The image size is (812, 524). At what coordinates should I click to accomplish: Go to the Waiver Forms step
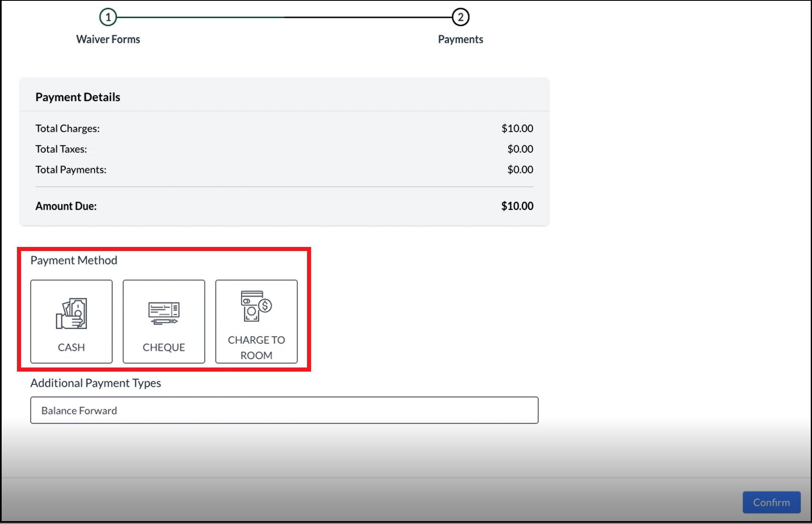pos(108,39)
